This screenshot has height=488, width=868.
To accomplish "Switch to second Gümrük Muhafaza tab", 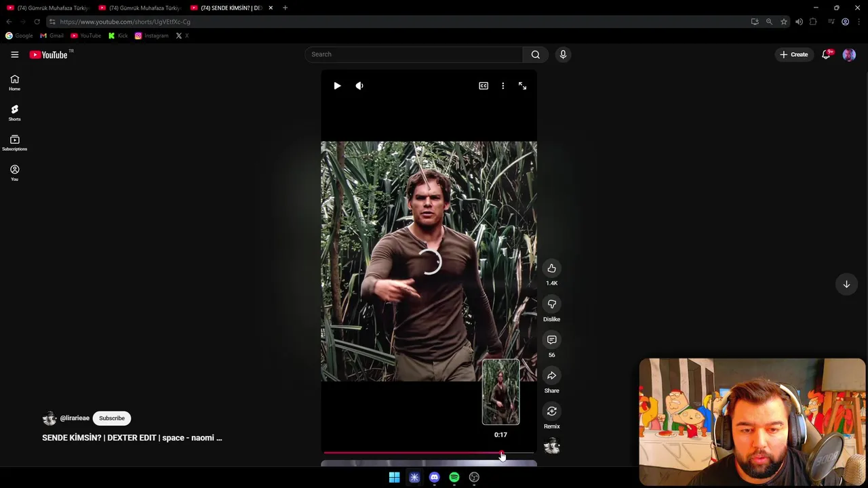I will (x=139, y=7).
